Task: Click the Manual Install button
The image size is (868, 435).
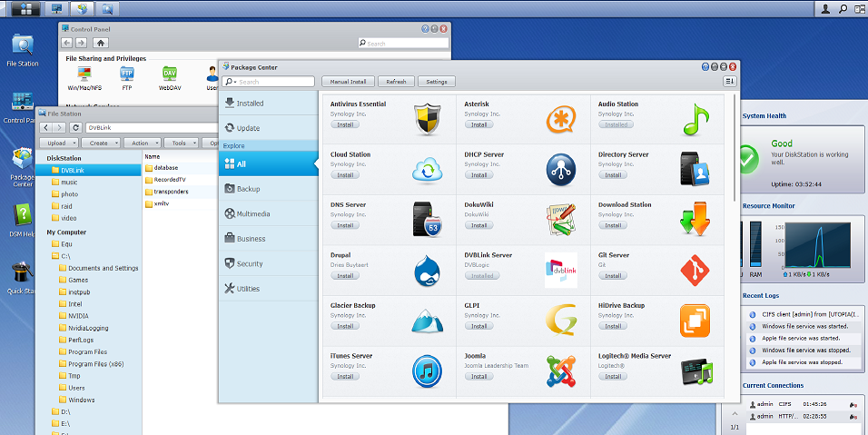Action: [x=348, y=82]
